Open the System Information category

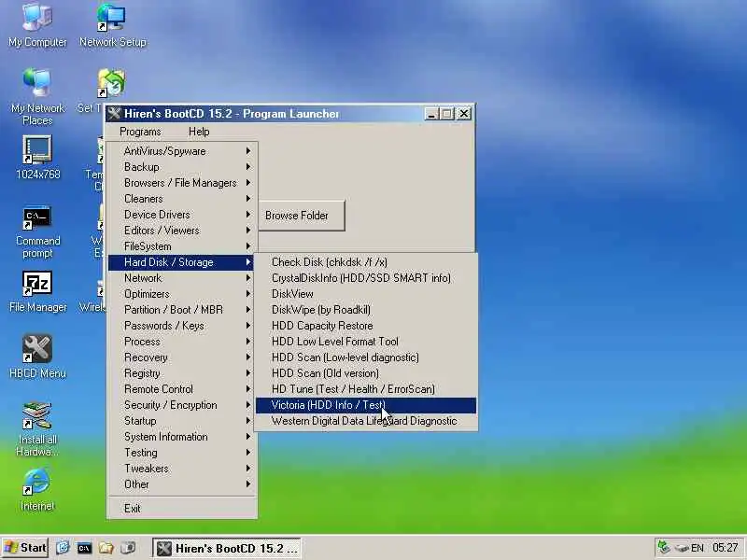click(x=183, y=437)
